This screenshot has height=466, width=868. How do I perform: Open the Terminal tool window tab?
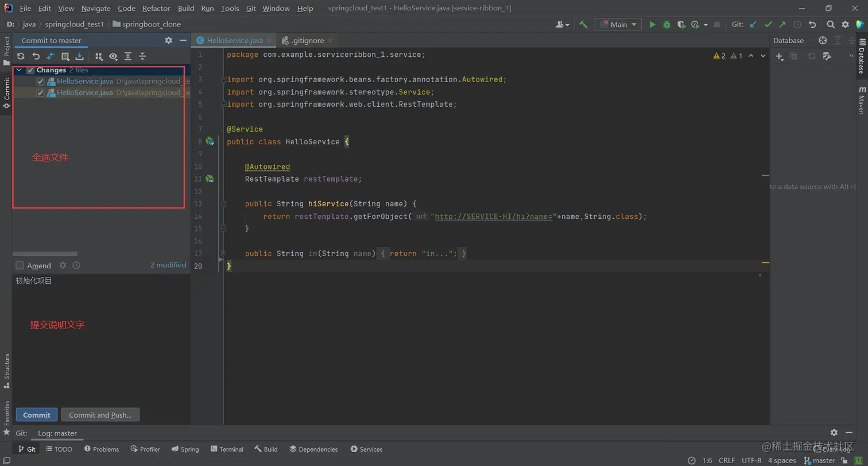pos(227,449)
